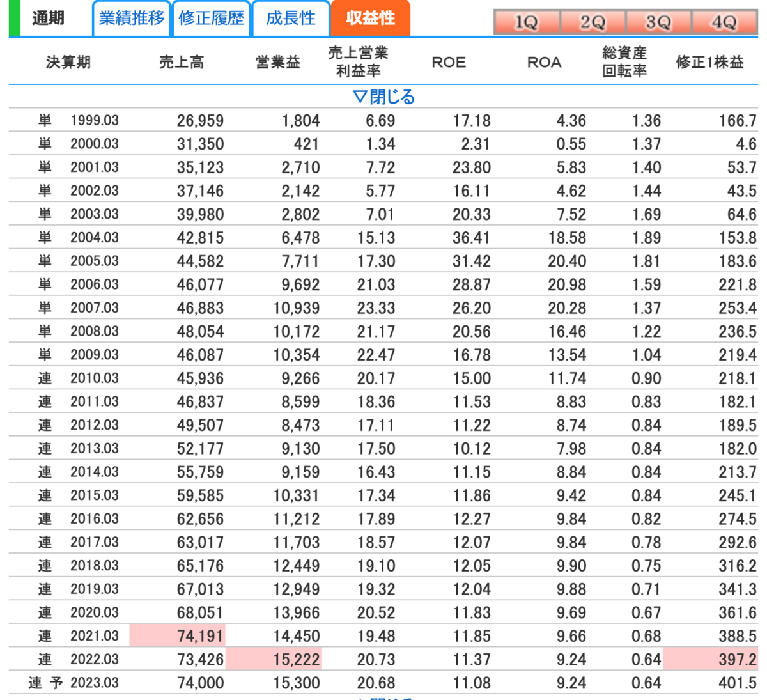Viewport: 767px width, 700px height.
Task: Click sales value 59,585
Action: pos(200,495)
